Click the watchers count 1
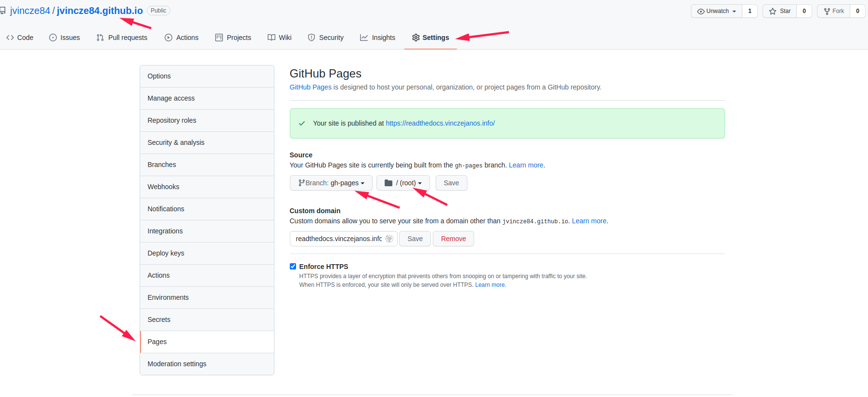Image resolution: width=868 pixels, height=397 pixels. [x=750, y=11]
